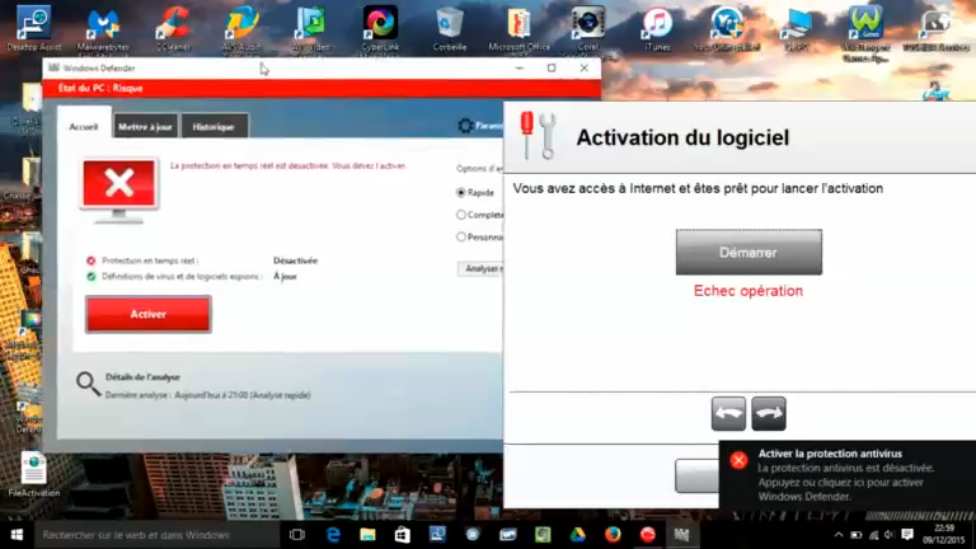Click the red Activer button

148,314
